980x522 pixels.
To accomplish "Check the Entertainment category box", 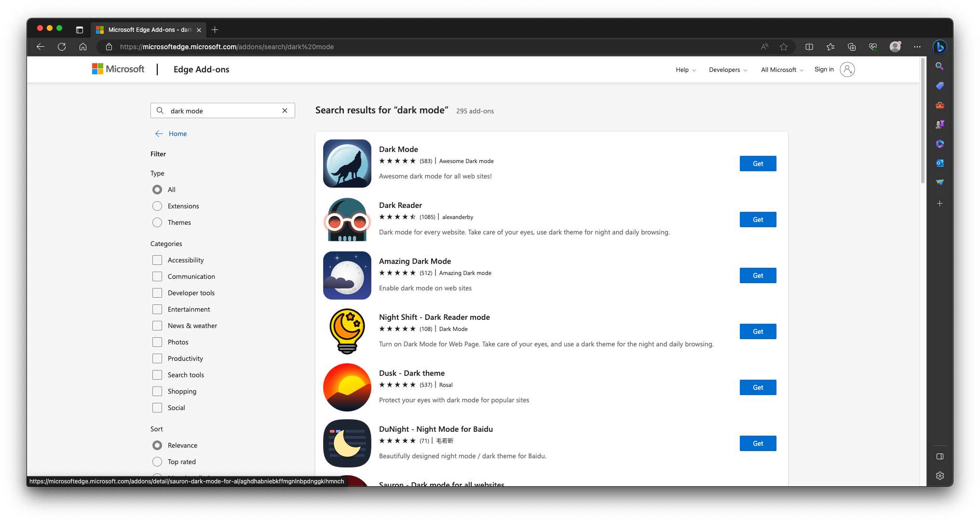I will coord(157,309).
